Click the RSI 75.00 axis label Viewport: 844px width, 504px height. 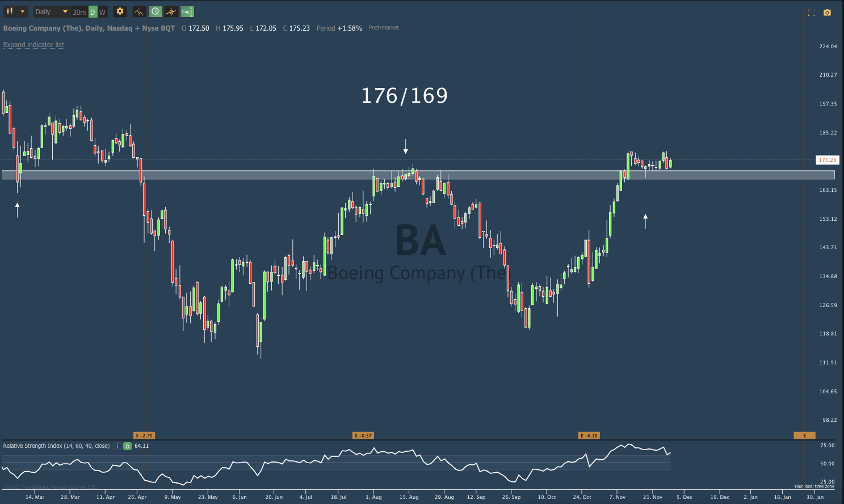[x=828, y=446]
